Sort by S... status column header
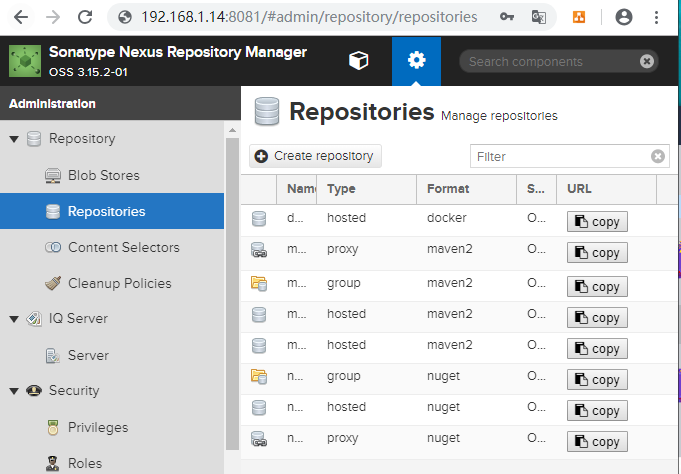The height and width of the screenshot is (474, 681). pyautogui.click(x=536, y=189)
